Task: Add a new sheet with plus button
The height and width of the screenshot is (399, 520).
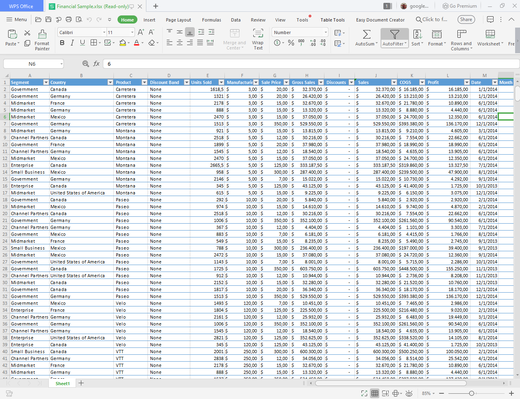Action: 81,383
